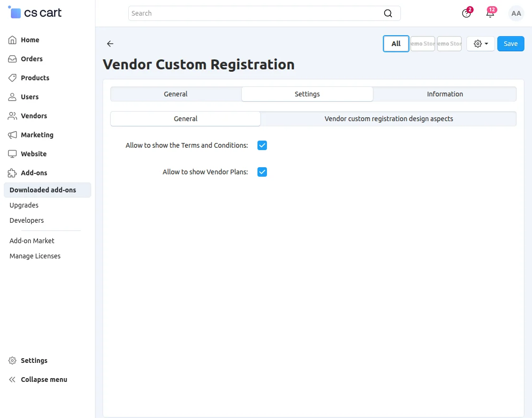Open the Manage Licenses link

tap(35, 256)
